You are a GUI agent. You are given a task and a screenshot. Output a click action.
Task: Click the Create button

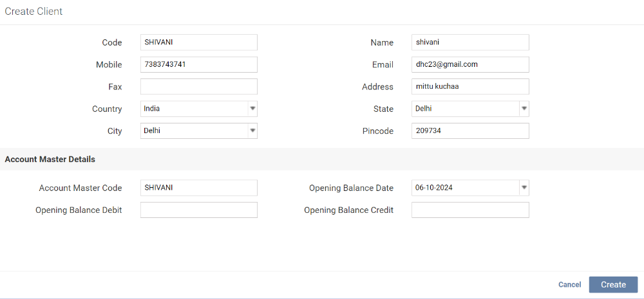click(x=613, y=285)
